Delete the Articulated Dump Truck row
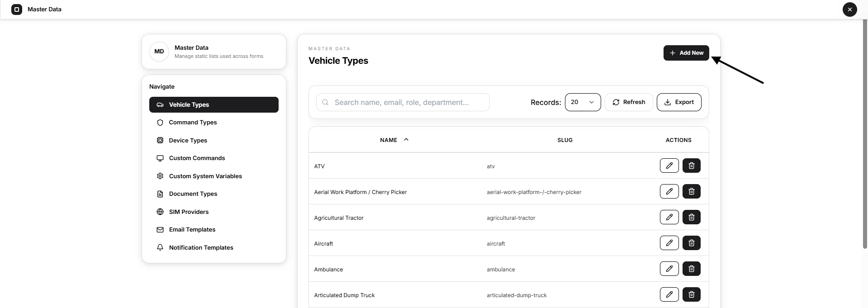The height and width of the screenshot is (308, 868). coord(692,294)
